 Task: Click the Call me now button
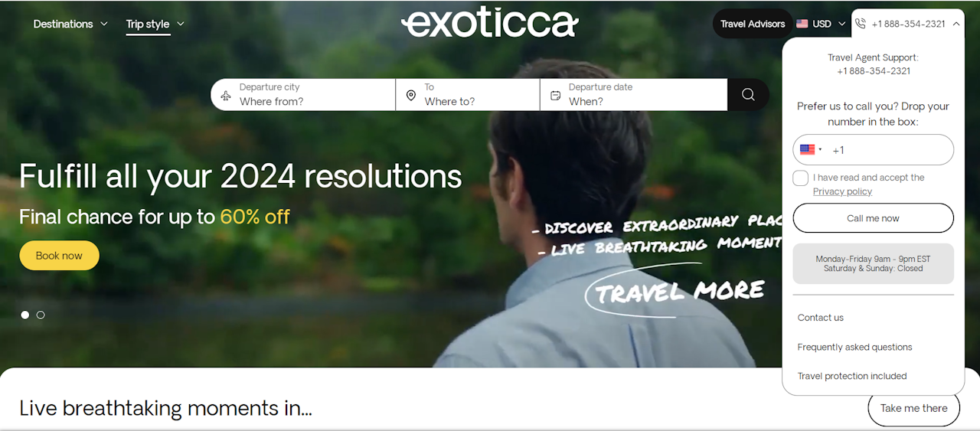[873, 218]
